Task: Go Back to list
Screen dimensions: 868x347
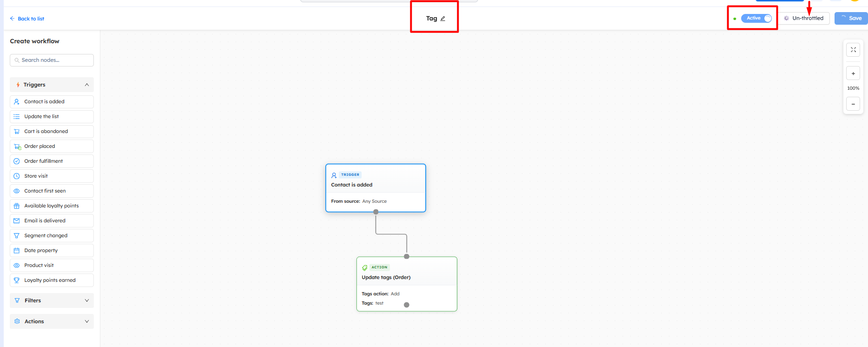Action: point(27,19)
